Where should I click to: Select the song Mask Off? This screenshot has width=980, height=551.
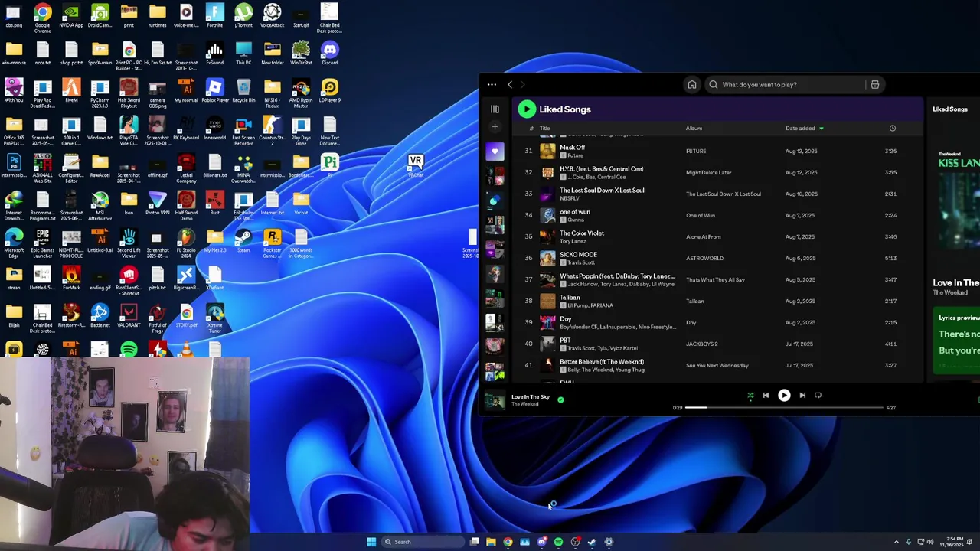click(x=572, y=148)
